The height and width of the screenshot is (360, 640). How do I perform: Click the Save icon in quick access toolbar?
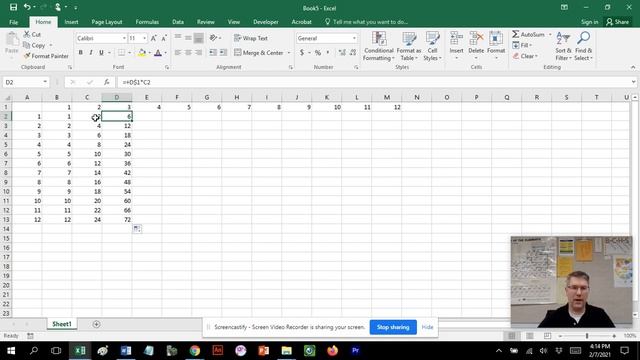pos(13,7)
